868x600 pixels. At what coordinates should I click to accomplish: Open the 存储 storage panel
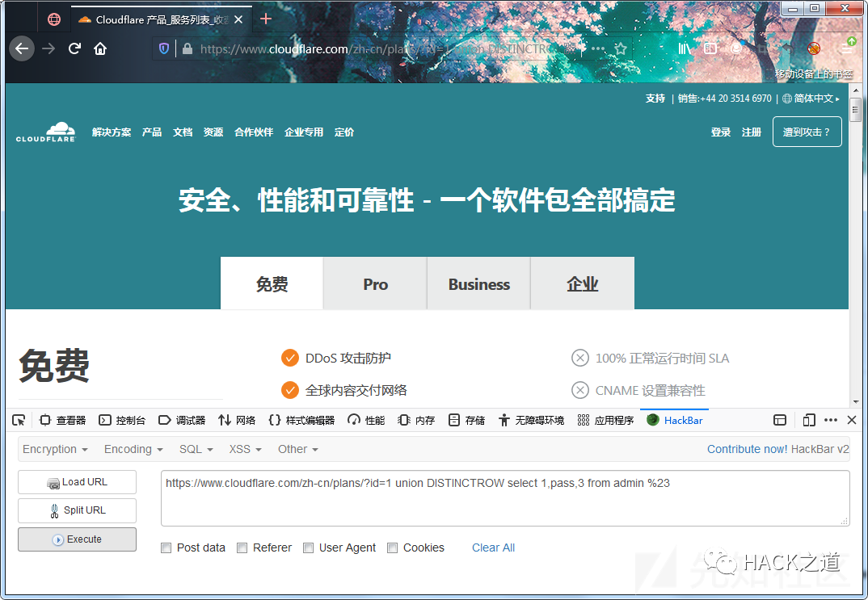click(x=466, y=420)
